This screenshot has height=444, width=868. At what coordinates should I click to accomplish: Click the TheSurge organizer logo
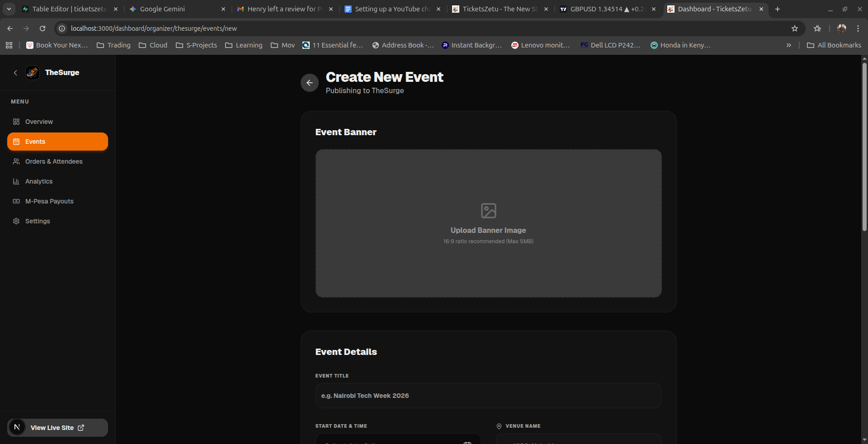pyautogui.click(x=33, y=73)
